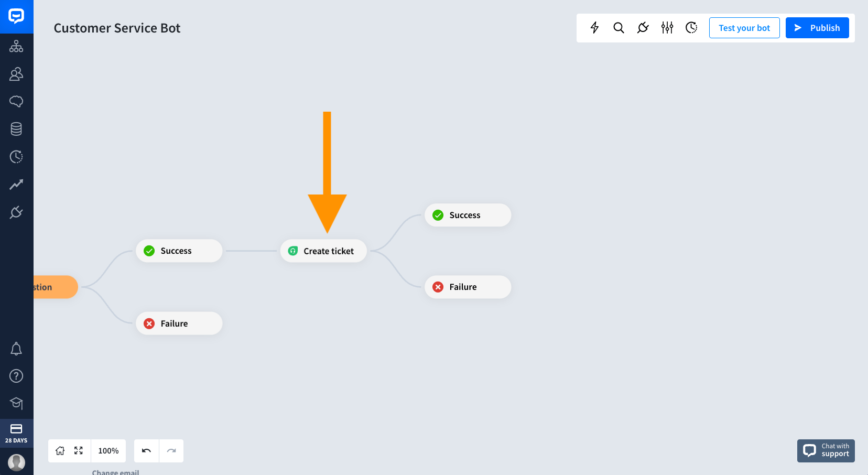This screenshot has height=475, width=868.
Task: Open the Users icon in left sidebar
Action: (x=16, y=74)
